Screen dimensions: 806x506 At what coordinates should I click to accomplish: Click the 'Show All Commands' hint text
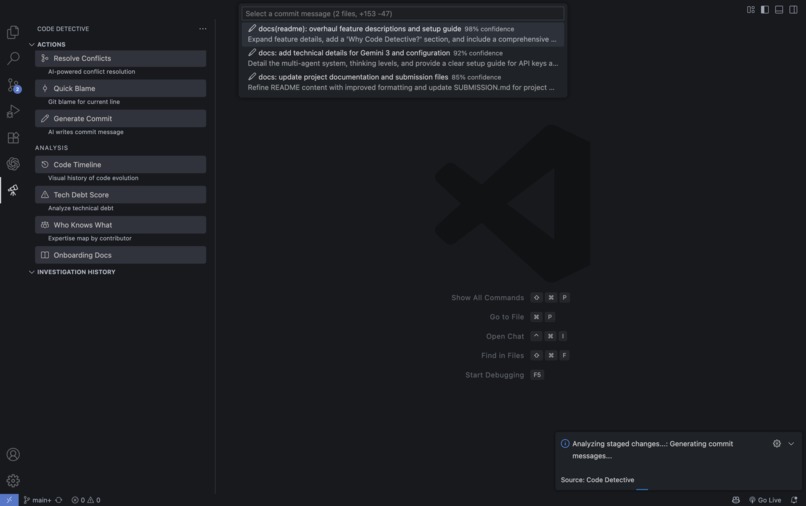click(x=487, y=298)
